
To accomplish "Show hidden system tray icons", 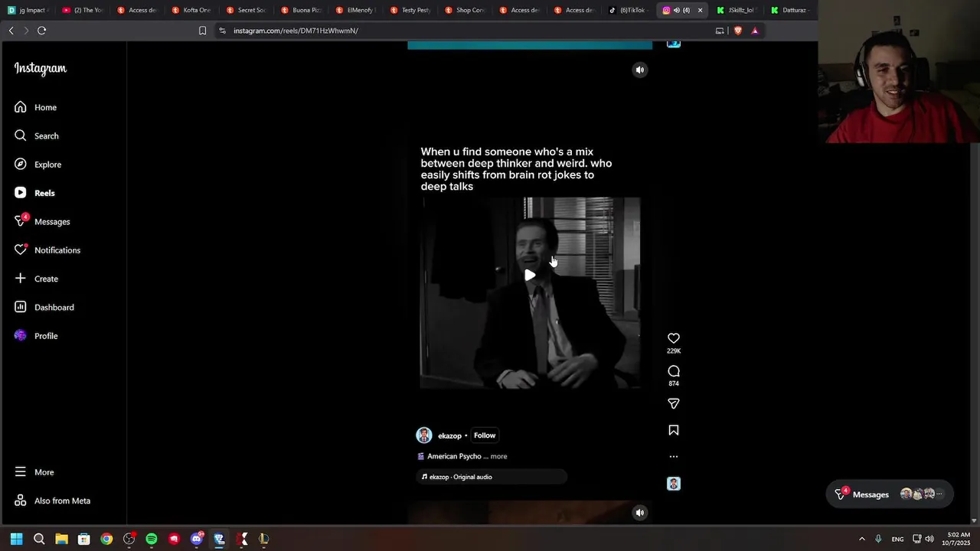I will [x=861, y=539].
